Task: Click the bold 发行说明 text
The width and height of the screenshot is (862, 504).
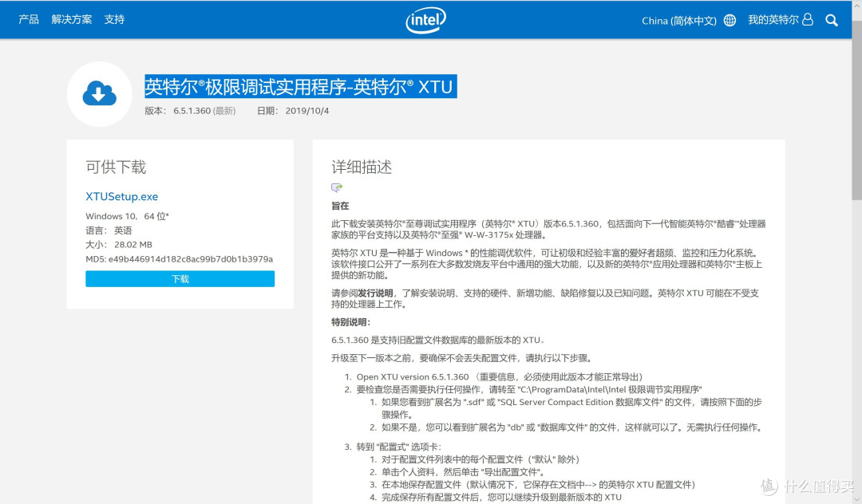Action: point(375,293)
